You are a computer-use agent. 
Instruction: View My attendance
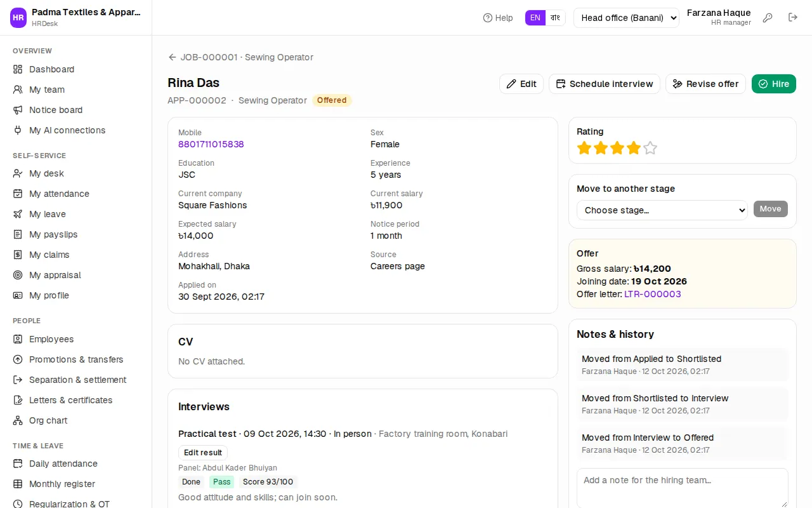tap(76, 194)
